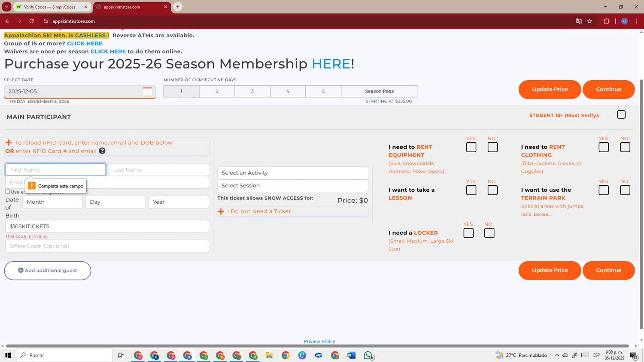This screenshot has height=362, width=644.
Task: Open the browser extensions puzzle icon
Action: [607, 21]
